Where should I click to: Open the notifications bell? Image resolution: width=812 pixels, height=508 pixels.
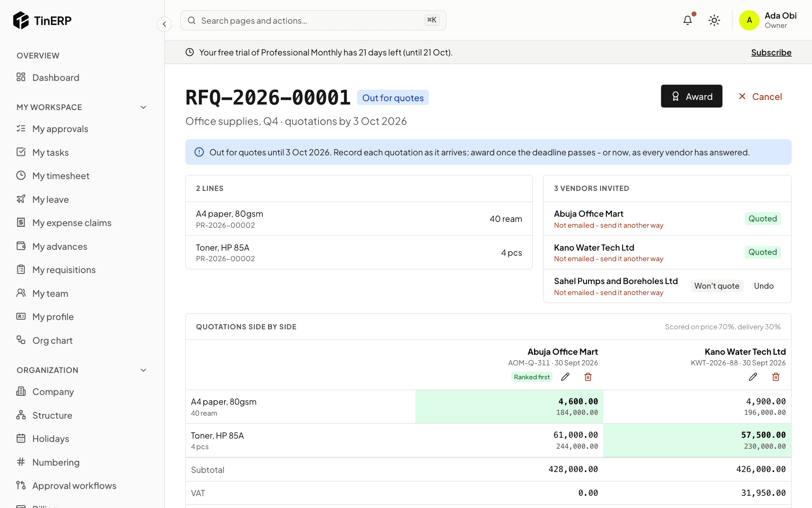688,20
